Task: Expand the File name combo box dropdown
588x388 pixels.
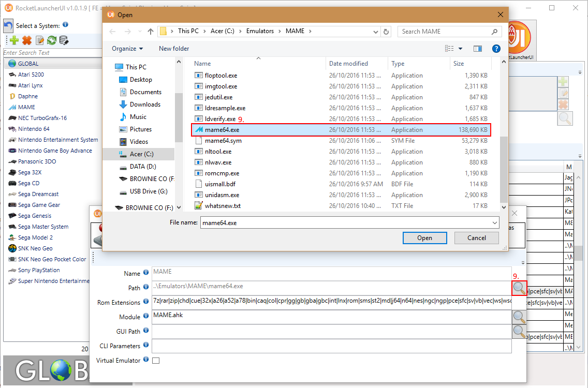Action: [495, 222]
